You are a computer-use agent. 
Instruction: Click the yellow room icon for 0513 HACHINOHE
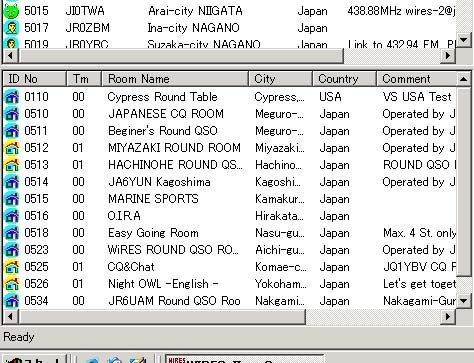coord(12,165)
